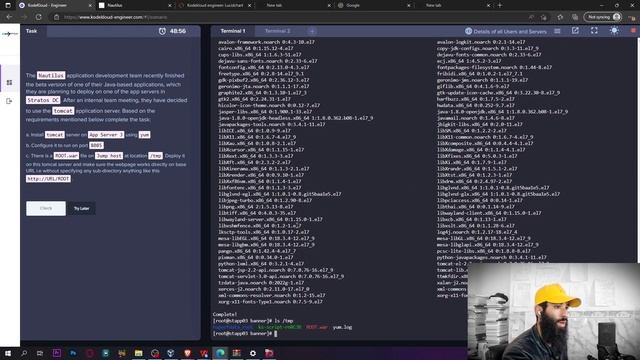Click the 'App Server 3' highlighted text
Viewport: 640px width, 360px height.
click(106, 135)
